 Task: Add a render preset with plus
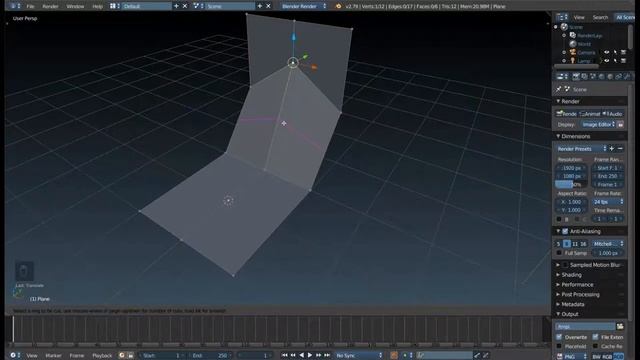611,149
